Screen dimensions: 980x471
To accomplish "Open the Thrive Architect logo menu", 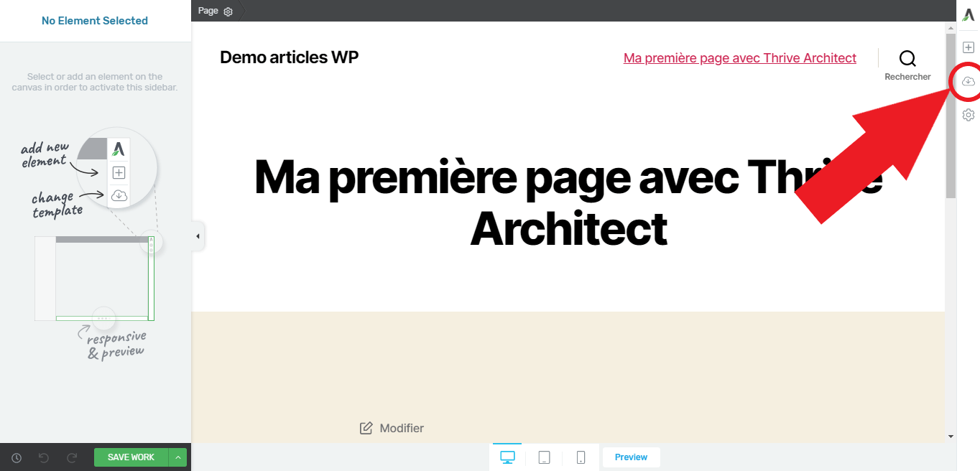I will pyautogui.click(x=969, y=15).
